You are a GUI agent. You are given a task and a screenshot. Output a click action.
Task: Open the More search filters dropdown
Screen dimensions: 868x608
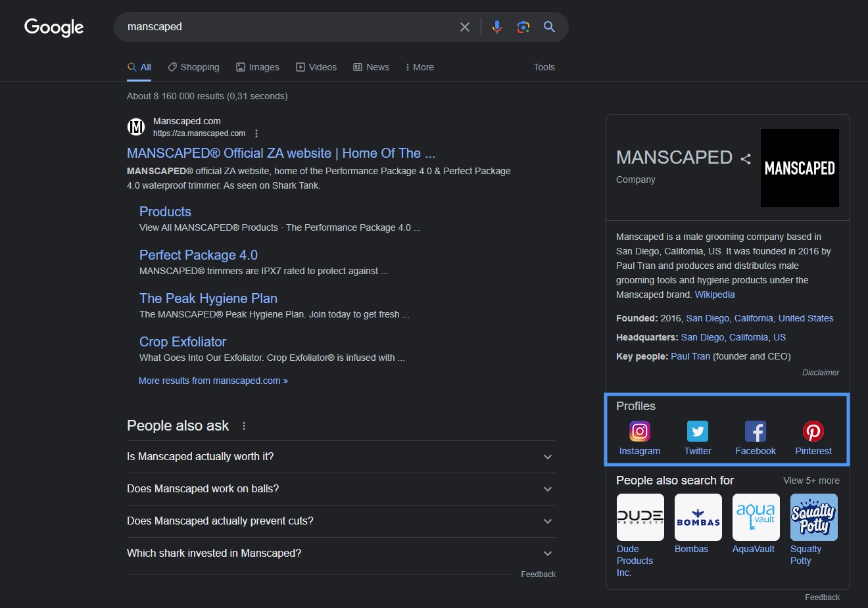pyautogui.click(x=419, y=67)
